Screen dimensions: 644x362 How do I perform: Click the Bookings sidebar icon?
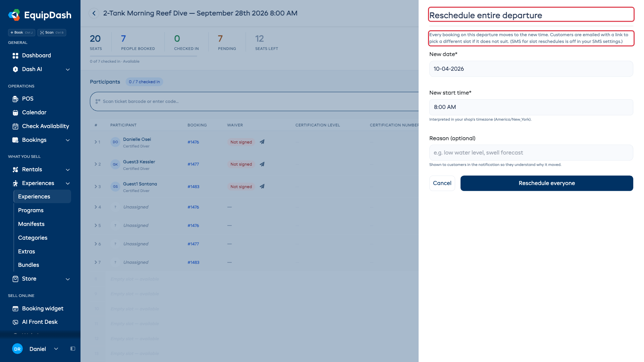(x=15, y=140)
